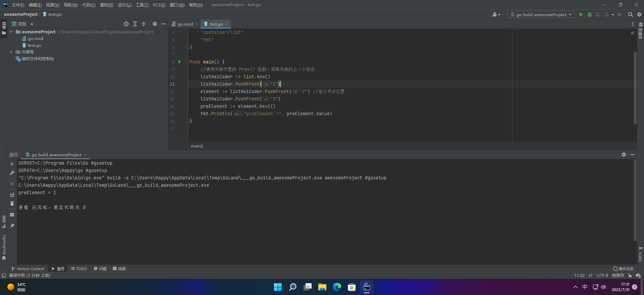Image resolution: width=644 pixels, height=295 pixels.
Task: Open the editor tabs more-options menu
Action: (x=633, y=24)
